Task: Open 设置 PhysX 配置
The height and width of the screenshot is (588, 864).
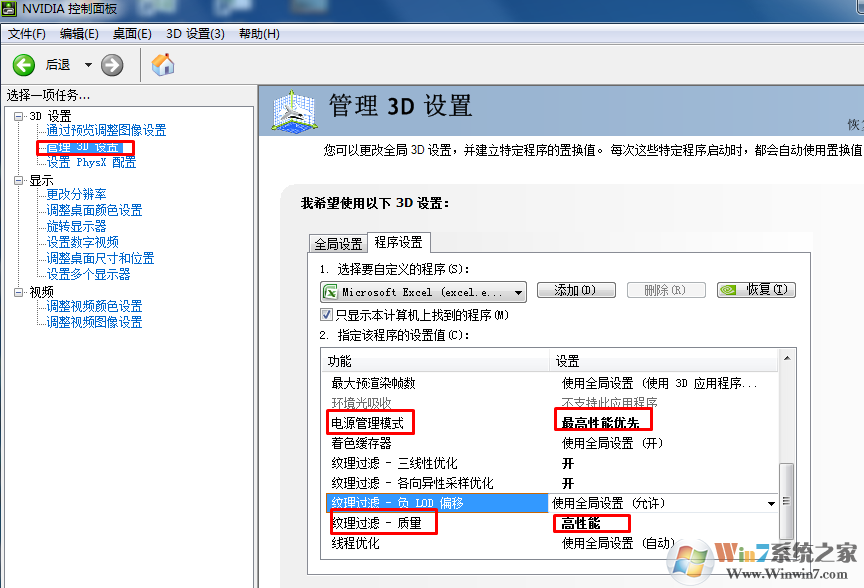Action: click(91, 163)
